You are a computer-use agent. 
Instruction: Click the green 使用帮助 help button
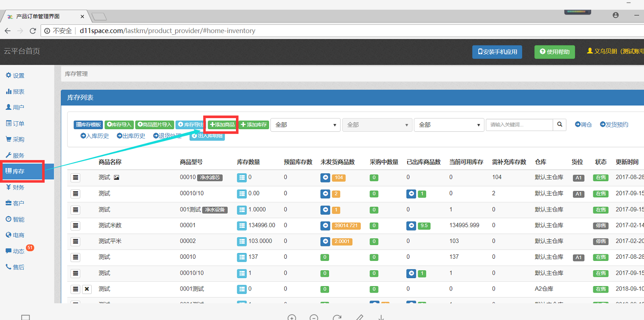[555, 52]
